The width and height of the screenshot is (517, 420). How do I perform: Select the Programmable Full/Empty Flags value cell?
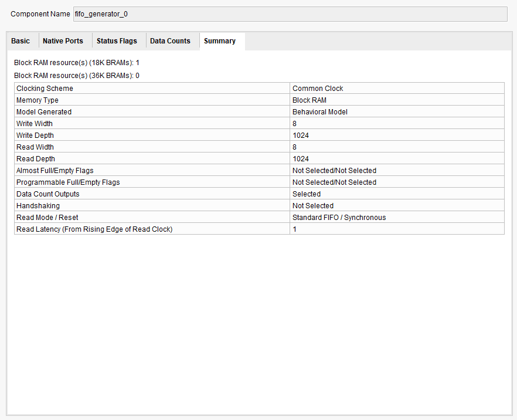pyautogui.click(x=397, y=182)
